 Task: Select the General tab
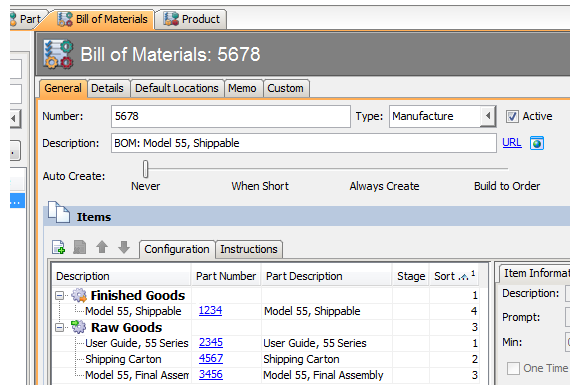[63, 88]
